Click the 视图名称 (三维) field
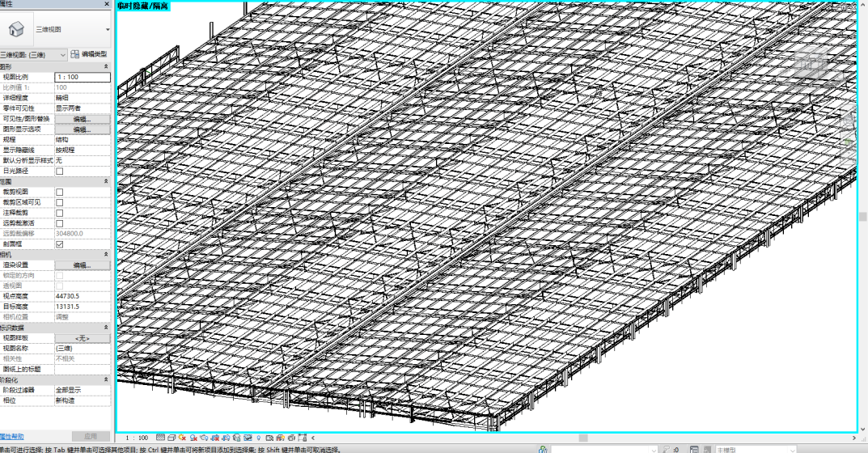 coord(83,349)
